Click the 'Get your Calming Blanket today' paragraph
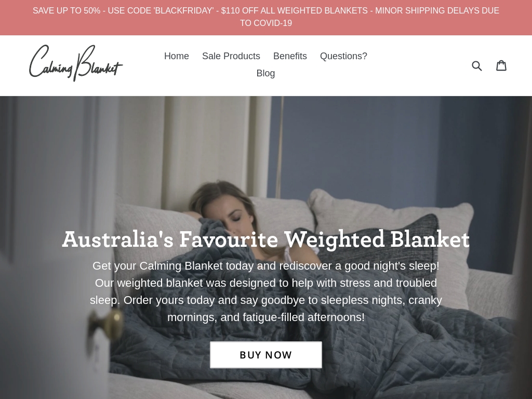 pyautogui.click(x=266, y=291)
